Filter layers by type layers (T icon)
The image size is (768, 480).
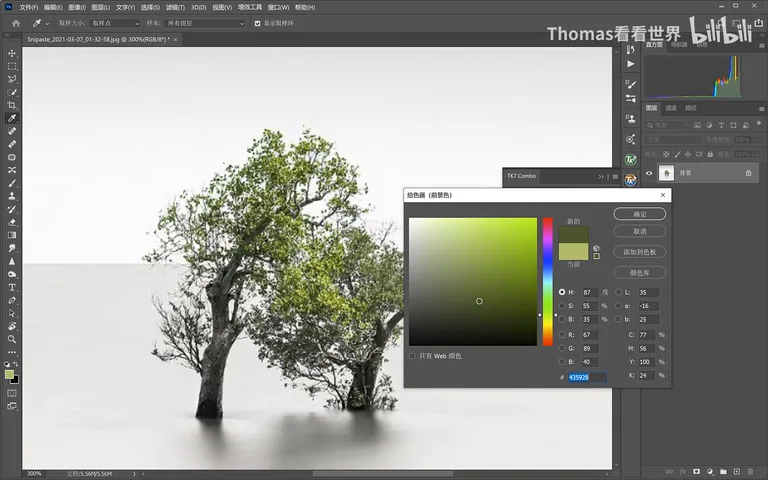[721, 125]
